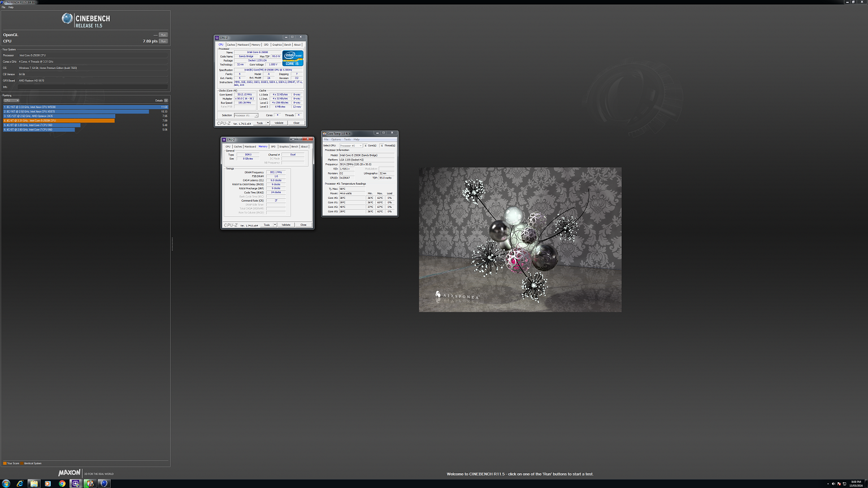Expand Tools dropdown arrow in CPU-Z Memory window
Image resolution: width=868 pixels, height=488 pixels.
[275, 225]
